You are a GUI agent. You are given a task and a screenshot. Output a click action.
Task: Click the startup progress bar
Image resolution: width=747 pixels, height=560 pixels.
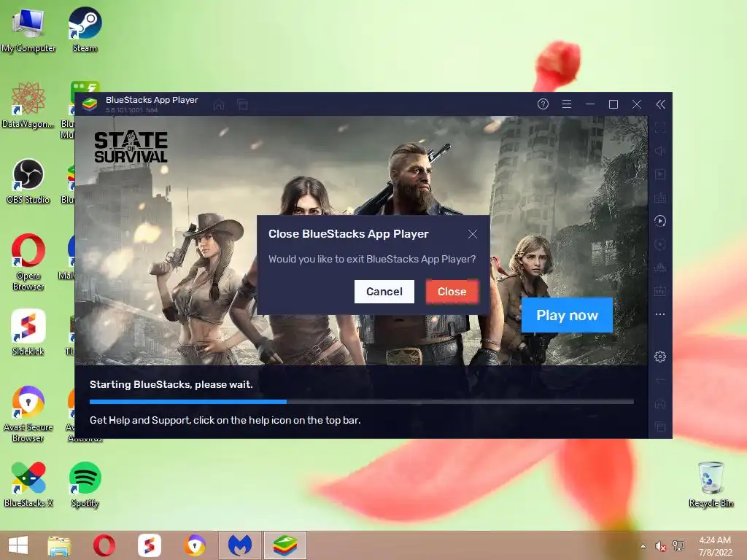coord(362,402)
